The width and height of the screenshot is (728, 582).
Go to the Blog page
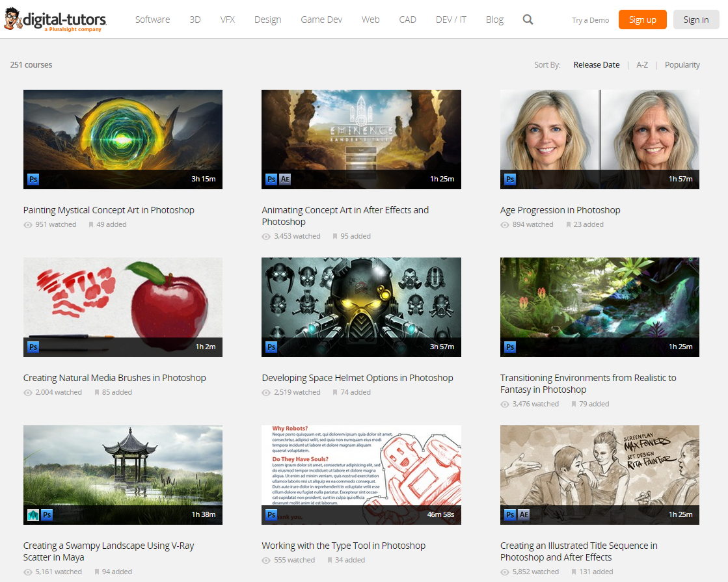tap(494, 20)
